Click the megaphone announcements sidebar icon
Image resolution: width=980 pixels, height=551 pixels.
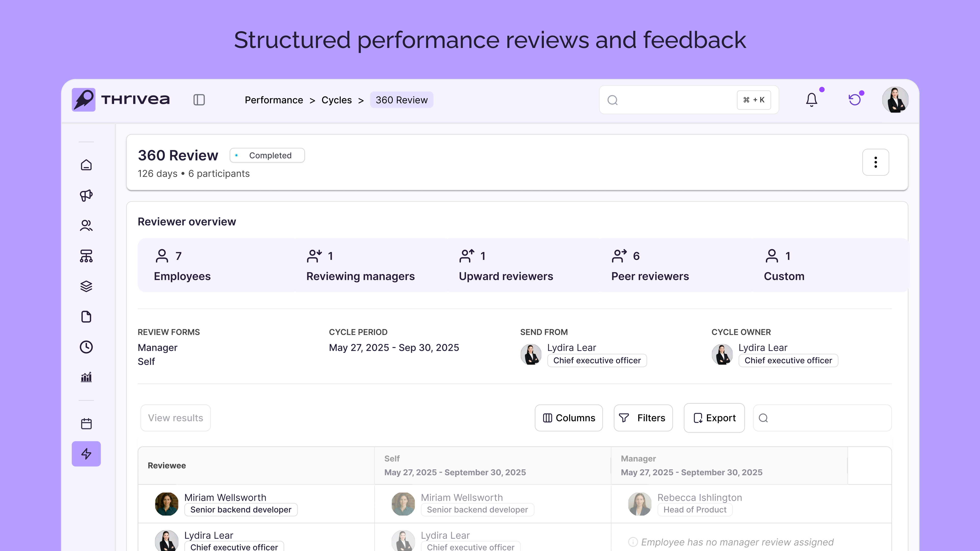[x=86, y=195]
